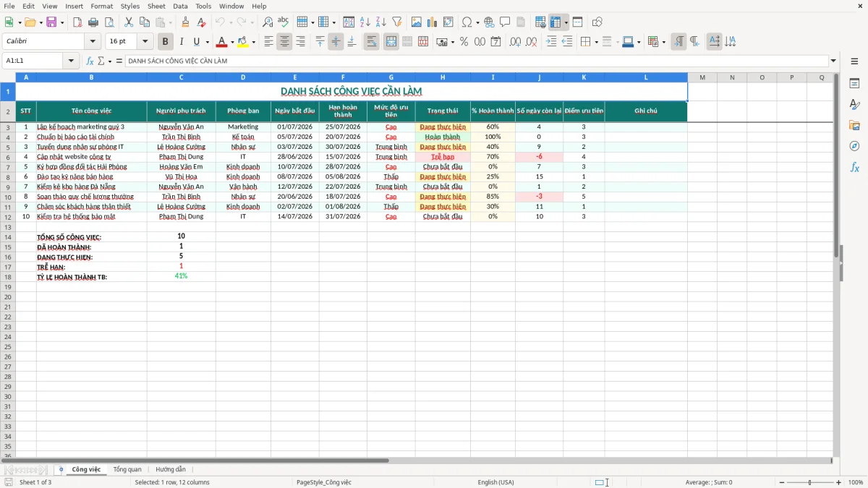The width and height of the screenshot is (868, 488).
Task: Toggle Align Left
Action: pyautogui.click(x=268, y=42)
